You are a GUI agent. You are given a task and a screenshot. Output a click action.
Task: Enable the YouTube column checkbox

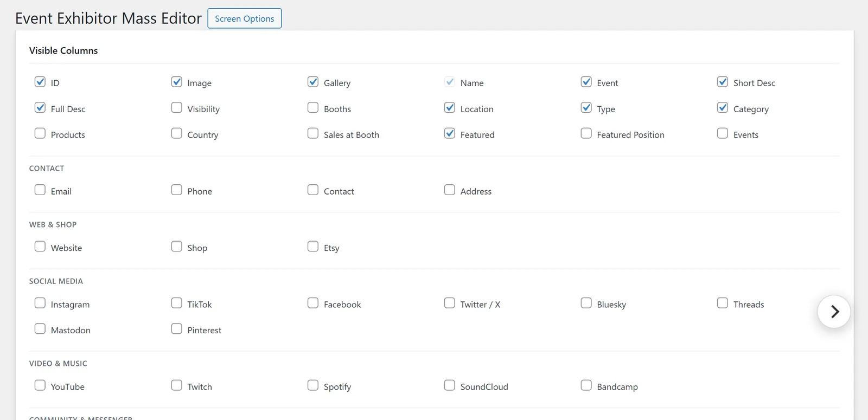[40, 385]
